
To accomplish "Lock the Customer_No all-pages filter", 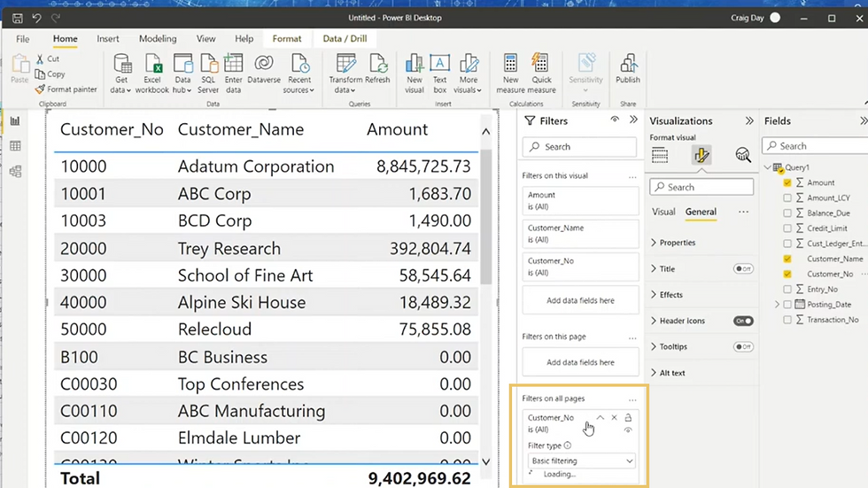I will [x=628, y=418].
